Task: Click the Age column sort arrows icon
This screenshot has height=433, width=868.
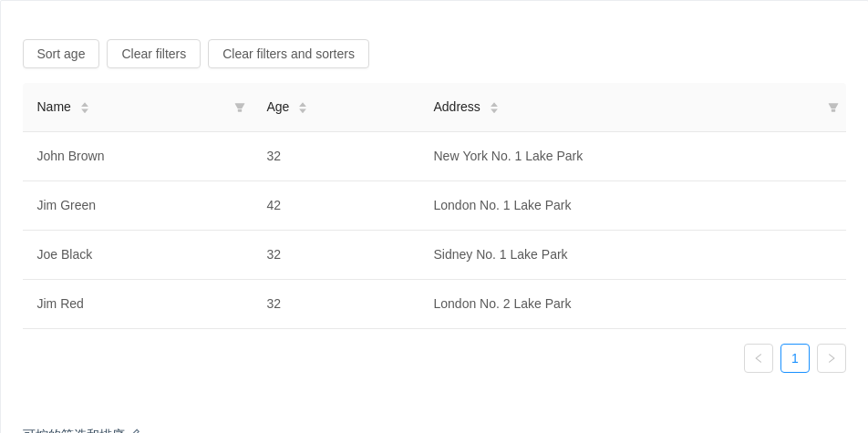Action: pyautogui.click(x=303, y=108)
